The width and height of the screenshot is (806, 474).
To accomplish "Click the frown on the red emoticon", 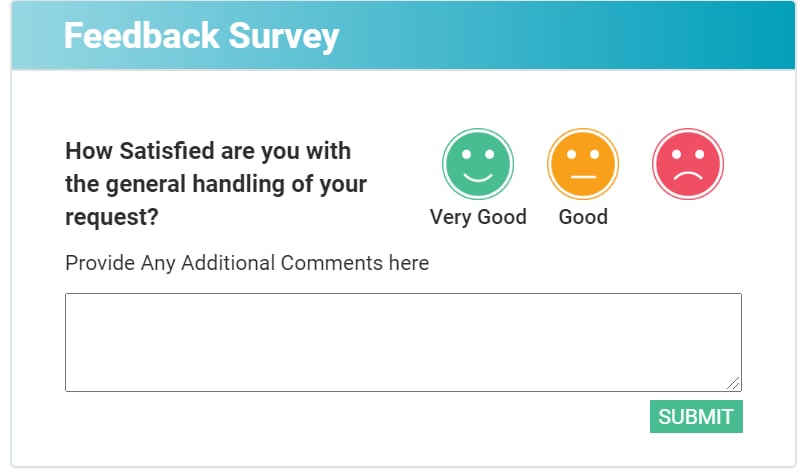I will pos(688,175).
